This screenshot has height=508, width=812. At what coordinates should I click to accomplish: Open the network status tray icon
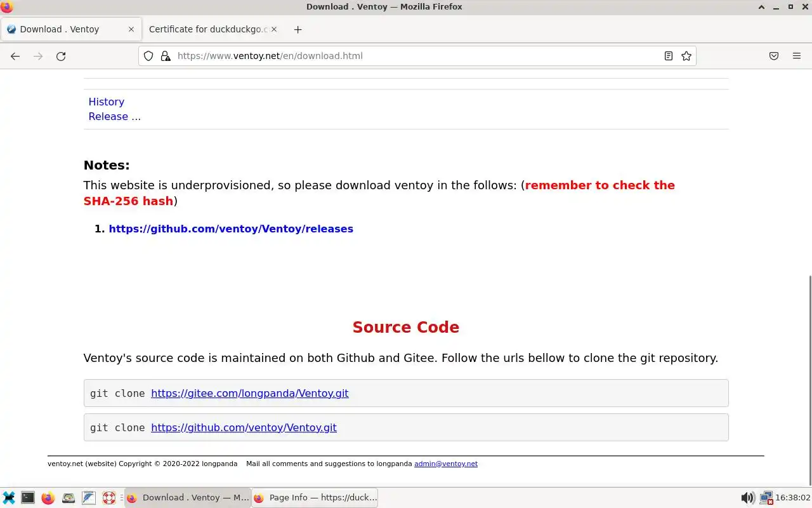click(x=766, y=498)
